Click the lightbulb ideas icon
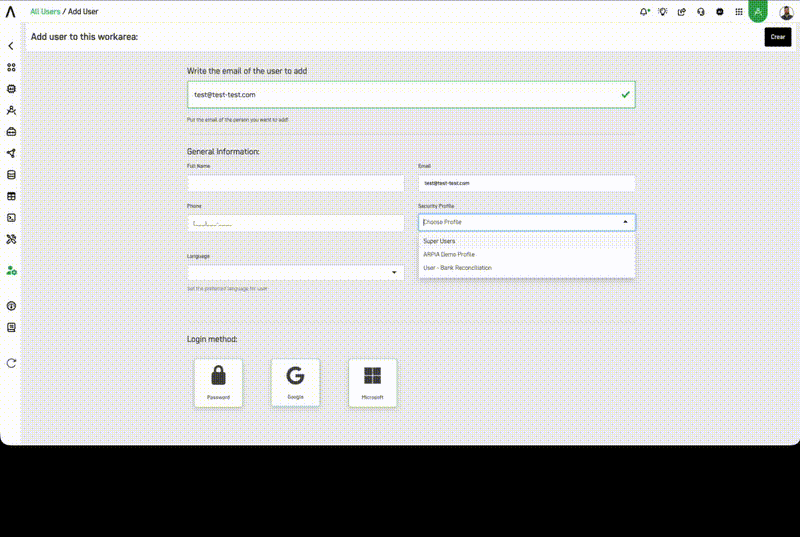 click(x=663, y=12)
